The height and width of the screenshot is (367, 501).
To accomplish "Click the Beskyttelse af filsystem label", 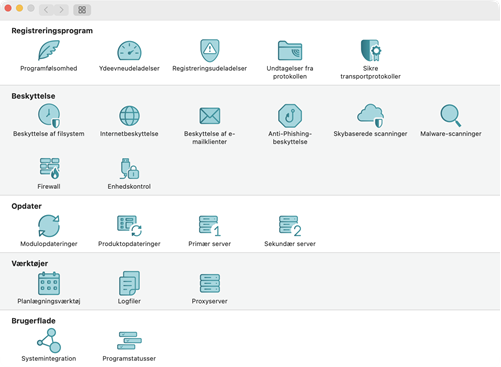I will tap(49, 134).
